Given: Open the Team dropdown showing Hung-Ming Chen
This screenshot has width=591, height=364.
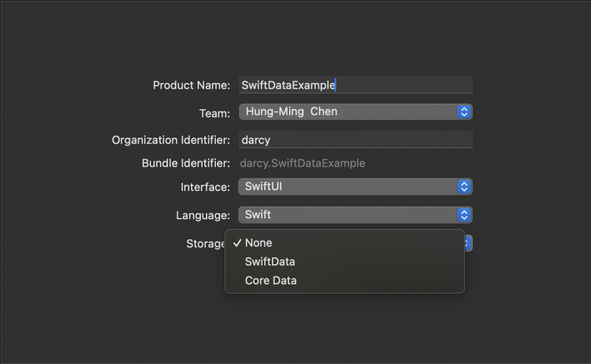Looking at the screenshot, I should pyautogui.click(x=346, y=112).
